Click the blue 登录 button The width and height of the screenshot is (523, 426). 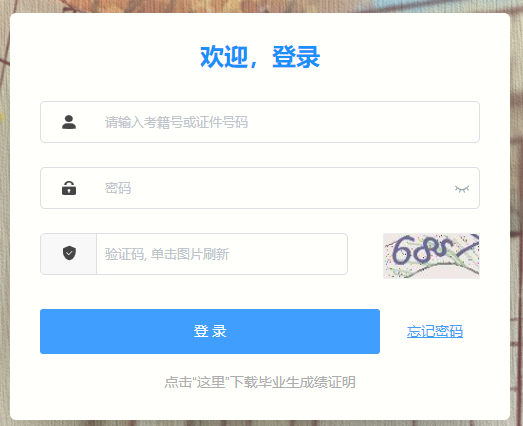point(210,331)
